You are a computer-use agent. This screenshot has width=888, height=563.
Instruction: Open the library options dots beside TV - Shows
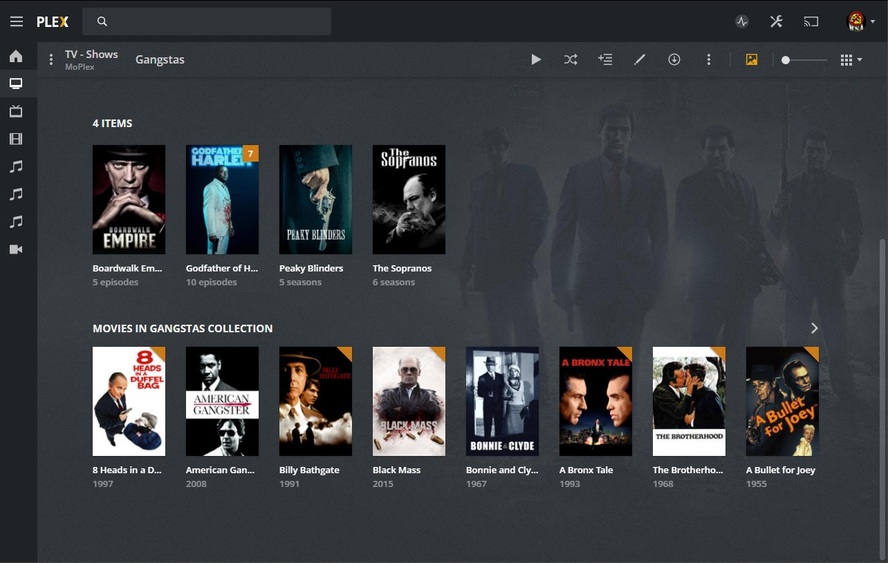(51, 59)
